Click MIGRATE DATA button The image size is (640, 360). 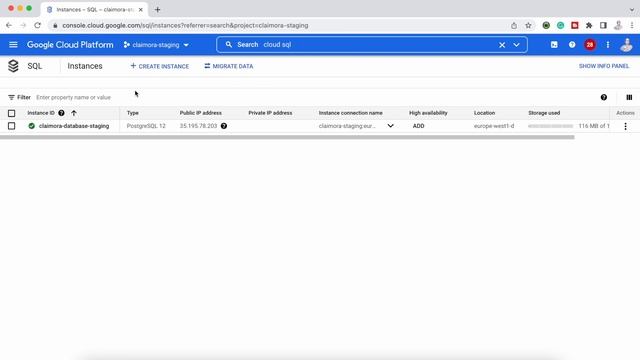[x=229, y=66]
